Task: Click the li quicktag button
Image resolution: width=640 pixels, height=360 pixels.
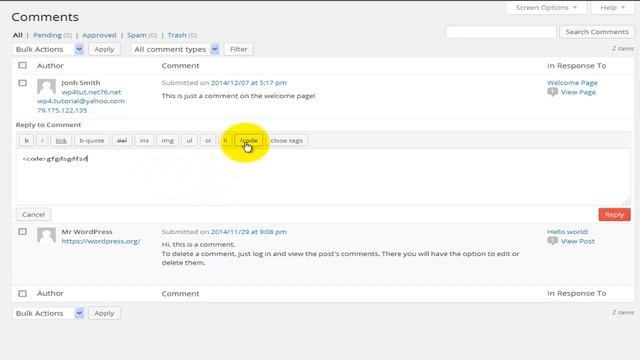Action: tap(225, 140)
